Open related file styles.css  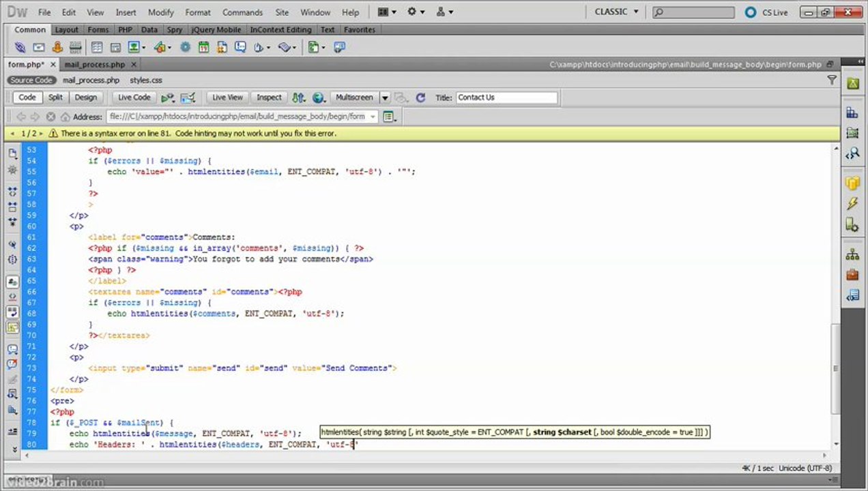pos(146,80)
